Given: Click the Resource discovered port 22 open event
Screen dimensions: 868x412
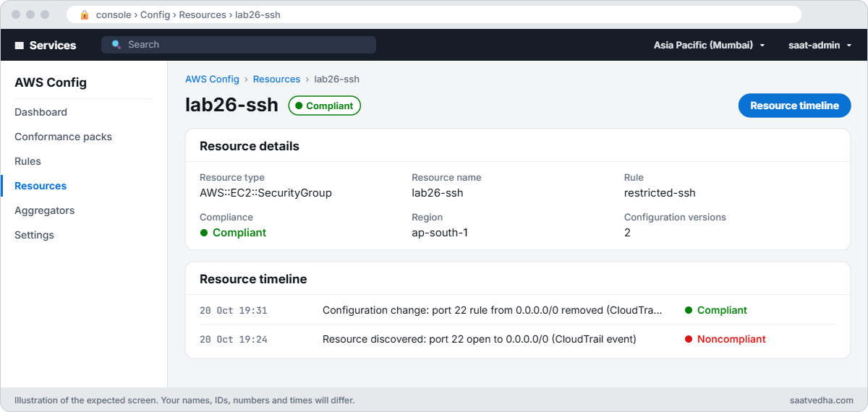Looking at the screenshot, I should (480, 339).
